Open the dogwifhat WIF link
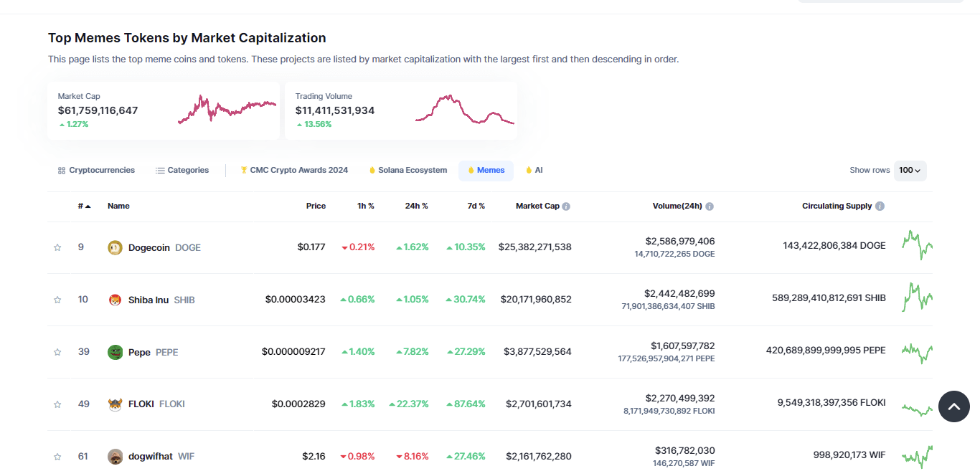The width and height of the screenshot is (980, 471). coord(151,457)
